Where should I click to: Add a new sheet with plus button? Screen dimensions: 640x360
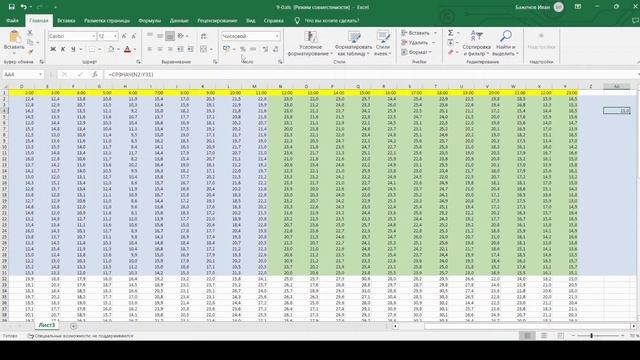coord(73,326)
